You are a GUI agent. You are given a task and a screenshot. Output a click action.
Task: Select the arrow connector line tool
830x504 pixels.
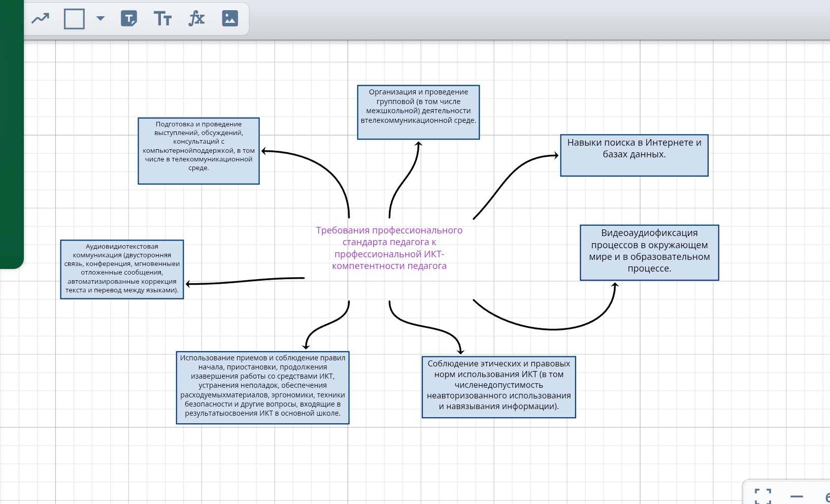41,19
